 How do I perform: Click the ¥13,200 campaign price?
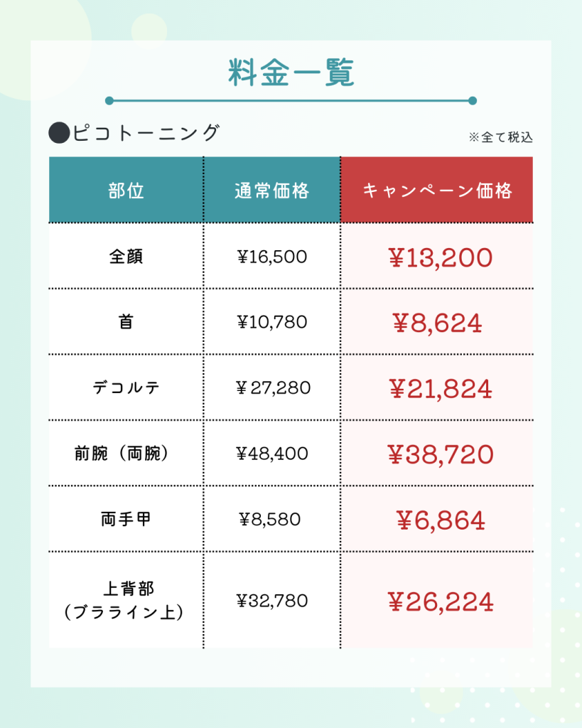pyautogui.click(x=440, y=257)
